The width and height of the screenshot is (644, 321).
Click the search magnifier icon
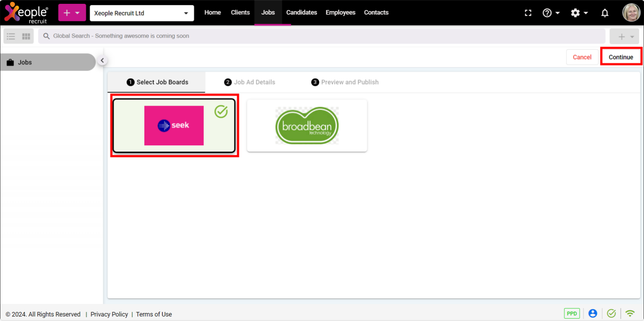coord(46,36)
